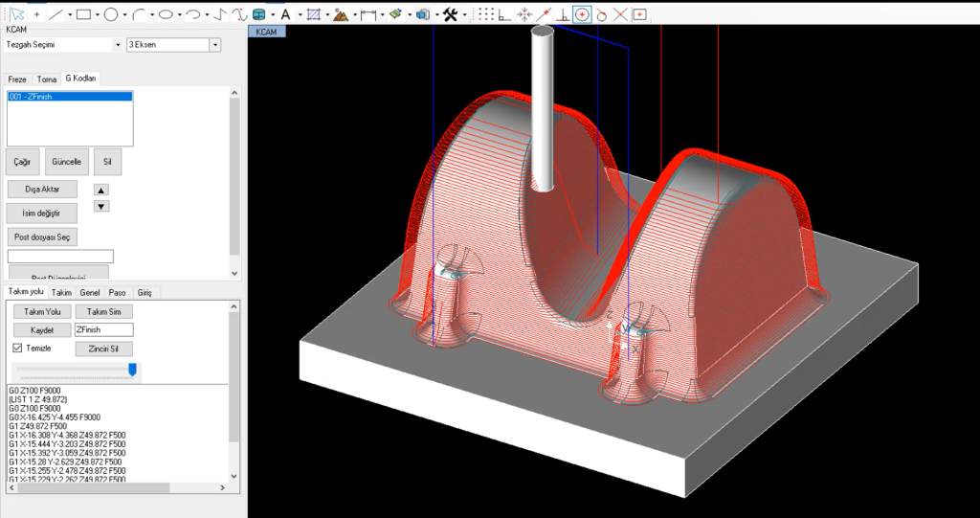
Task: Click the Takım Sim button
Action: 103,311
